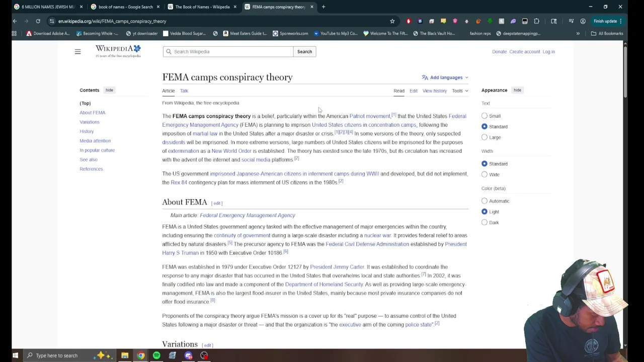644x362 pixels.
Task: Go back with the browser back arrow
Action: (15, 21)
